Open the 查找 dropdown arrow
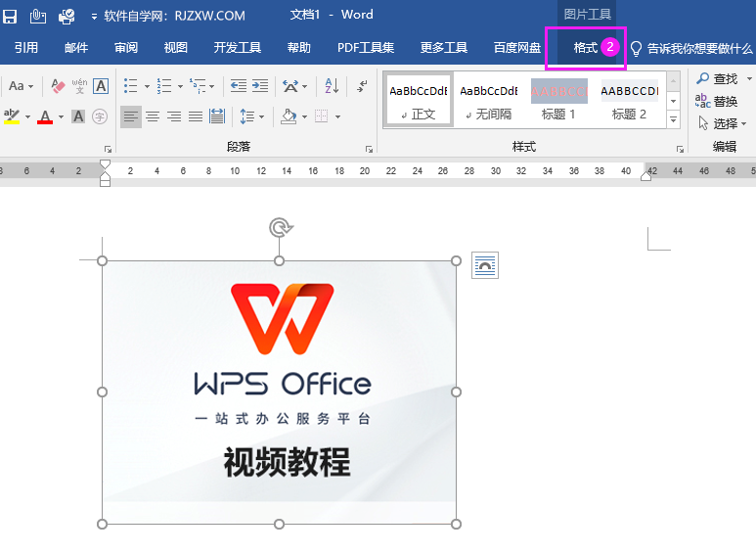This screenshot has width=756, height=555. click(749, 78)
